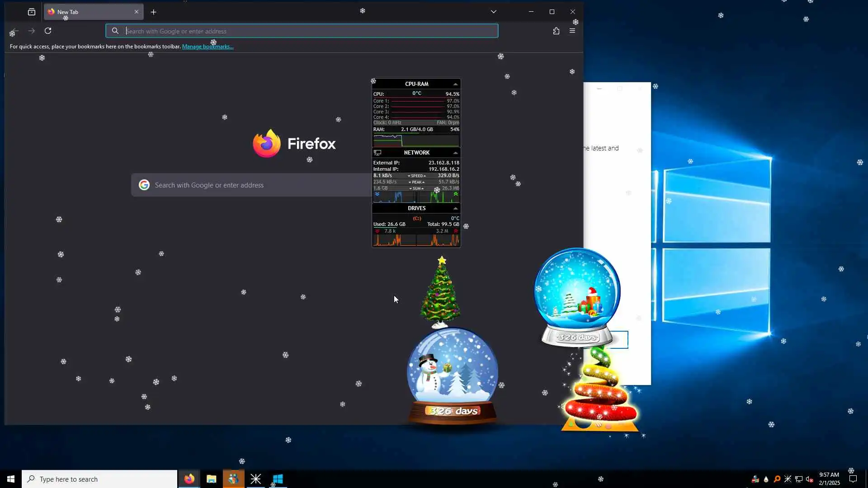Click the Manage bookmarks link
Viewport: 868px width, 488px height.
coord(208,47)
